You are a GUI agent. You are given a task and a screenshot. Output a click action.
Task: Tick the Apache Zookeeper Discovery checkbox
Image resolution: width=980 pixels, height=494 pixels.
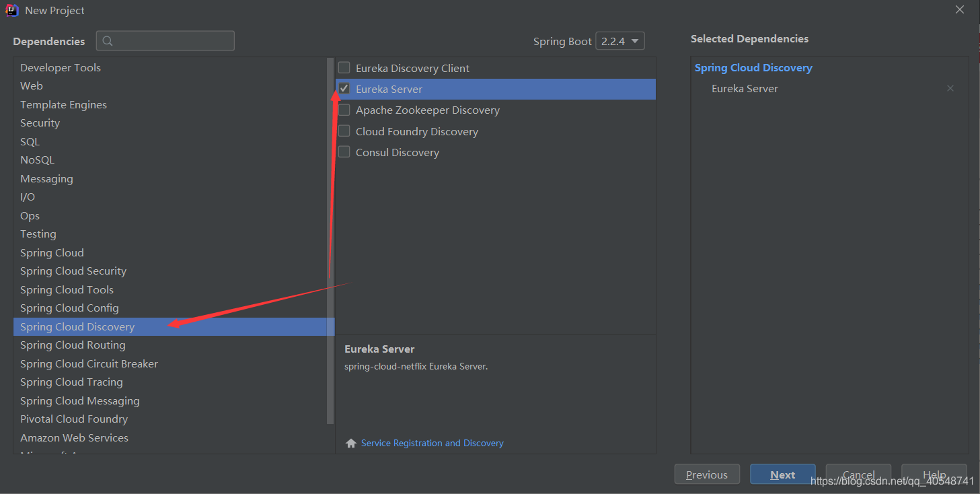[344, 110]
